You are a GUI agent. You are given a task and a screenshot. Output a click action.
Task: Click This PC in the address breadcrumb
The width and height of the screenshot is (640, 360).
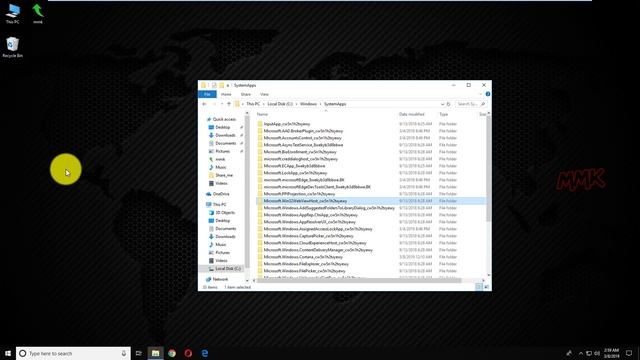[253, 104]
